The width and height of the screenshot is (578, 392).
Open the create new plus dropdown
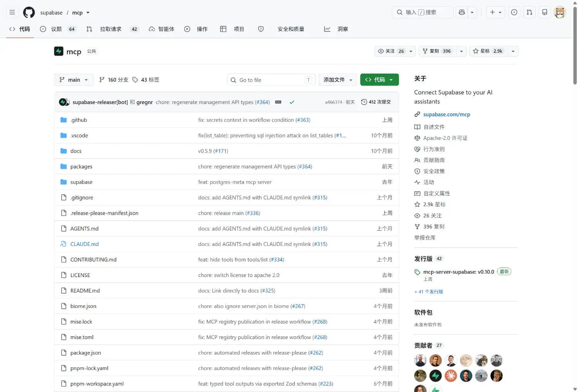click(496, 12)
